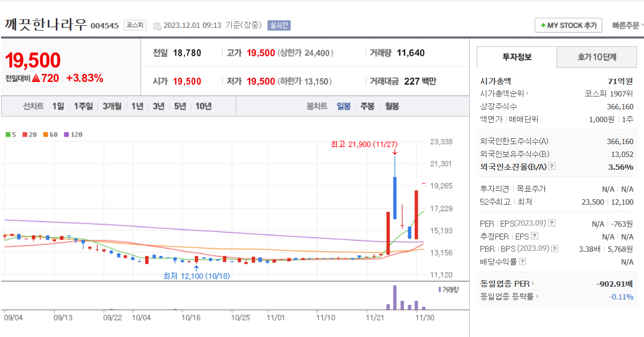Click the 외국인보유주식수(B) value 13,052

pos(622,154)
